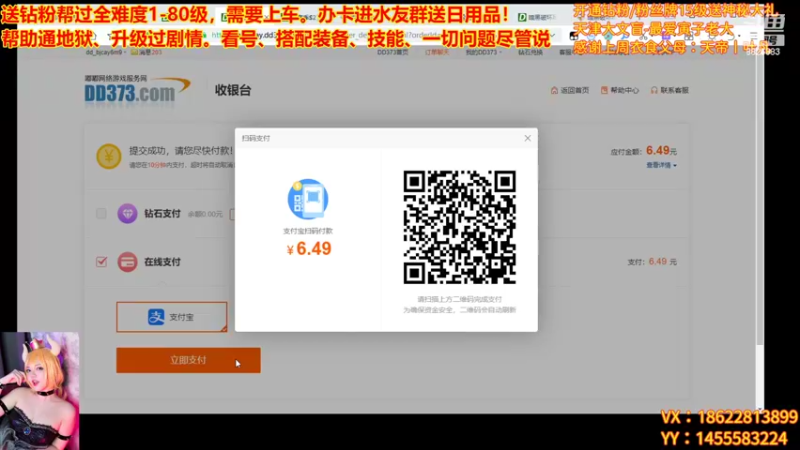Click the red online payment card icon
Screen dimensions: 800x450
pos(128,262)
